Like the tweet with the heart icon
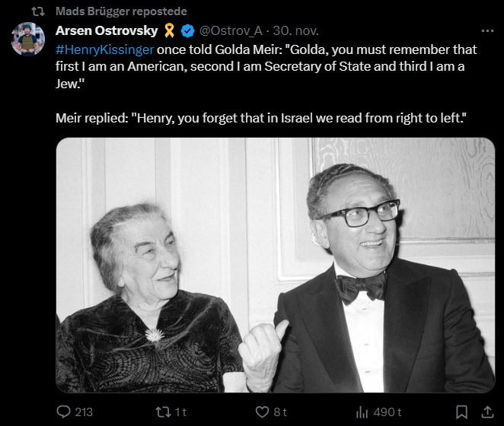Viewport: 504px width, 426px height. click(x=262, y=412)
